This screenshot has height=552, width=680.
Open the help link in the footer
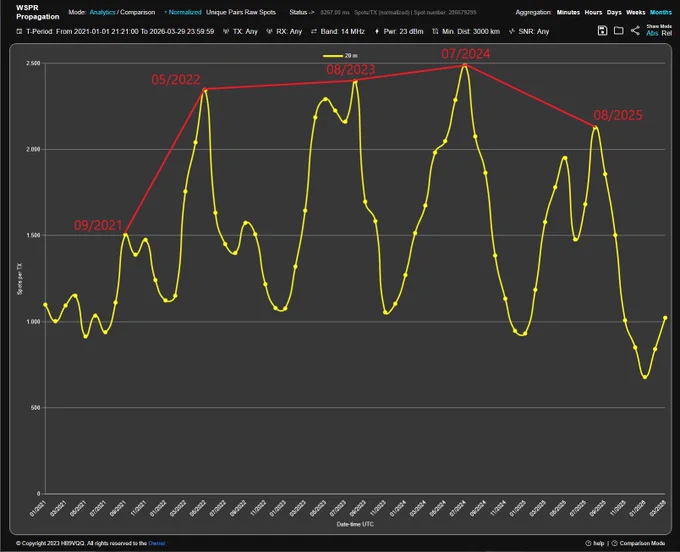tap(598, 543)
